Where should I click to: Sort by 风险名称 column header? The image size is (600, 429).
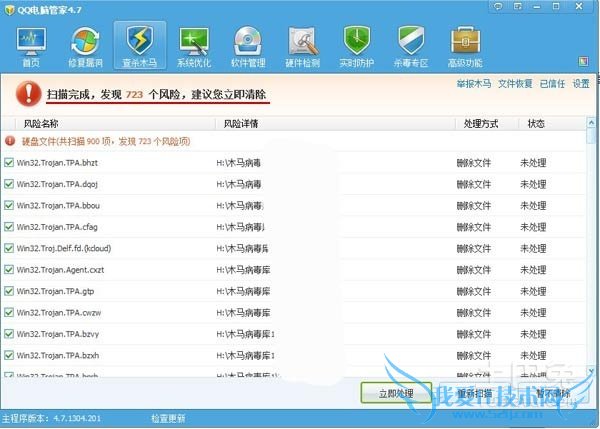point(41,124)
